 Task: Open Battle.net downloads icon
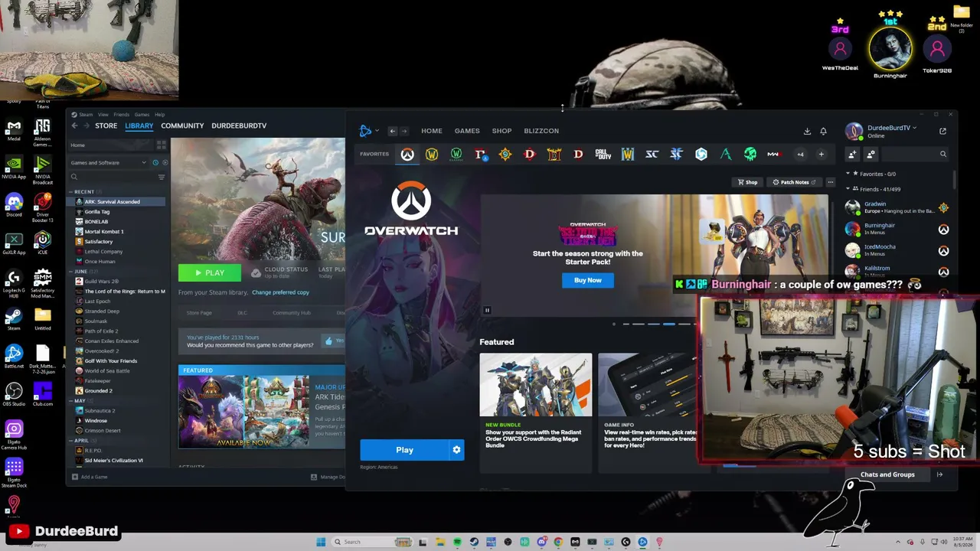[x=807, y=131]
